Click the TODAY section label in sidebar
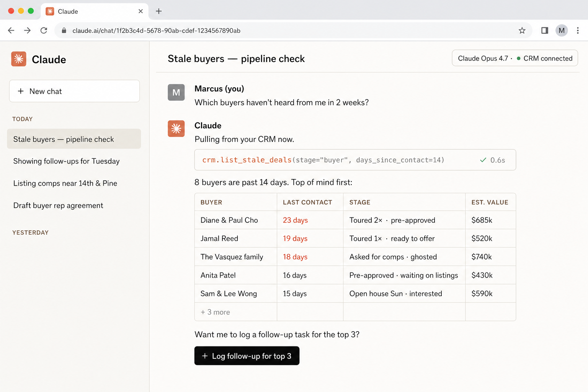Screen dimensions: 588x392 pyautogui.click(x=22, y=119)
